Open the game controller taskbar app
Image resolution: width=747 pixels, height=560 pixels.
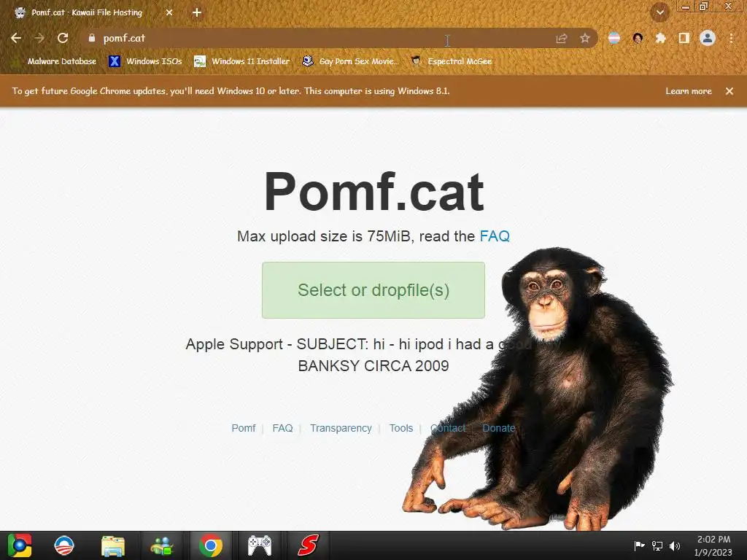[x=260, y=545]
